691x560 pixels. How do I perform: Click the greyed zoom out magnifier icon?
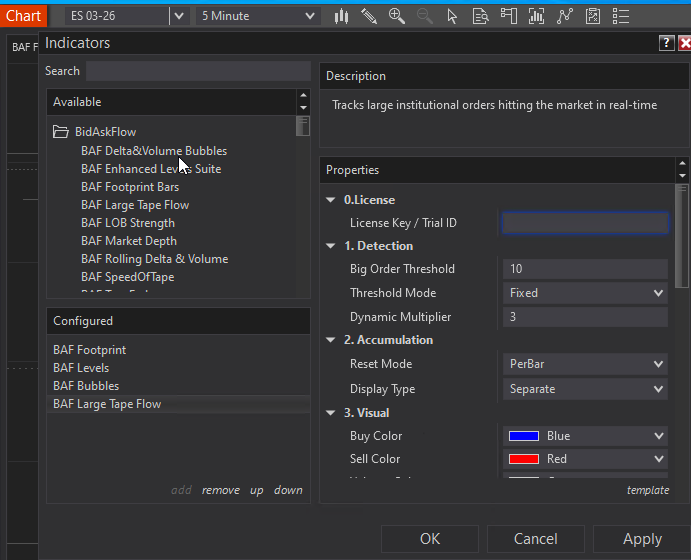point(424,16)
